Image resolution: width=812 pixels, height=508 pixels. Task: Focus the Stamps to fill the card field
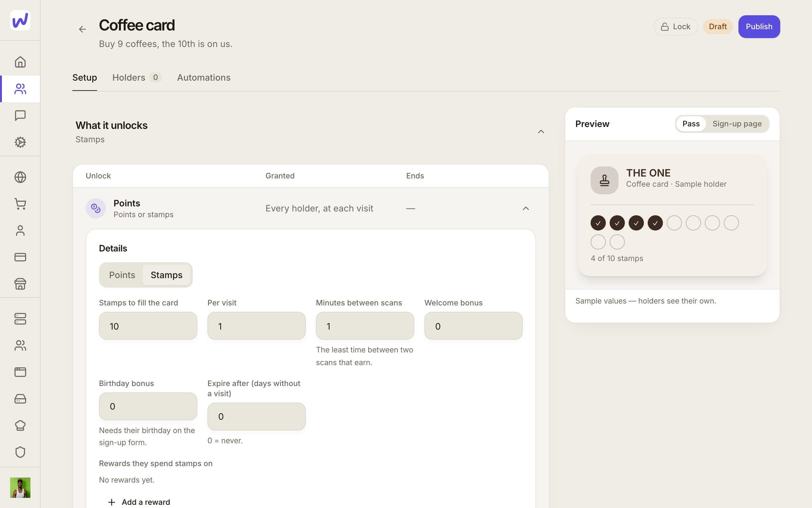[x=148, y=326]
